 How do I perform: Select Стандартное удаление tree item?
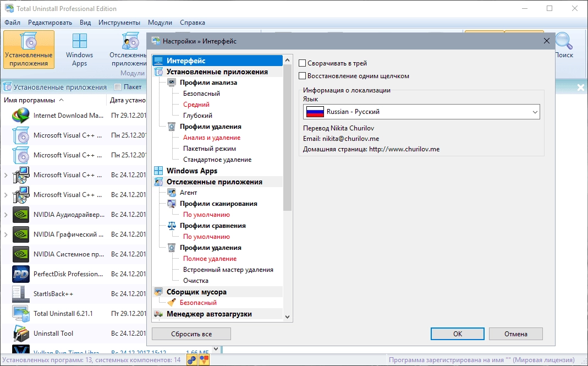click(217, 160)
